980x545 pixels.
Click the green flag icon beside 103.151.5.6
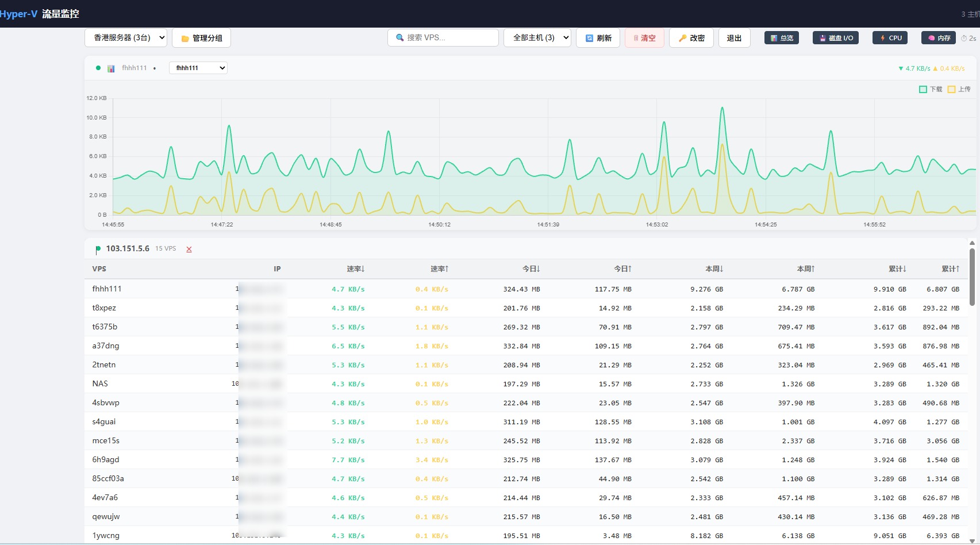(98, 249)
